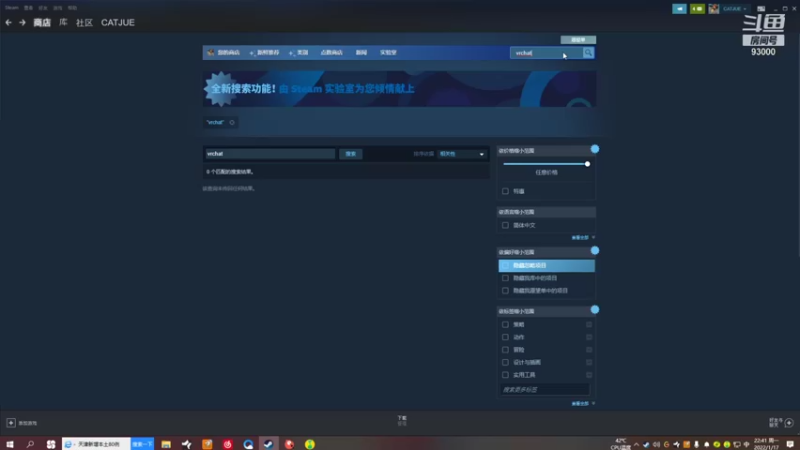Go back with the left arrow
800x450 pixels.
8,22
